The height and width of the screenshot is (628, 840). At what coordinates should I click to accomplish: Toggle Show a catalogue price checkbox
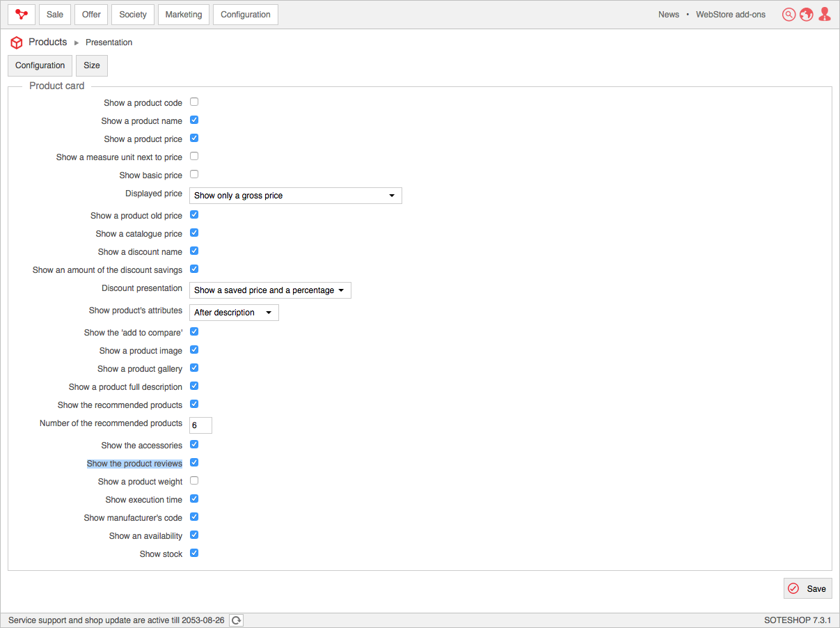(x=194, y=233)
